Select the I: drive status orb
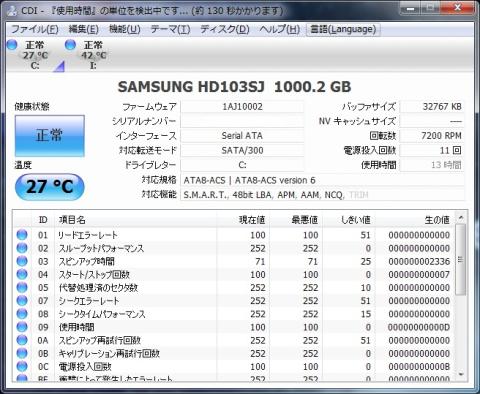Image resolution: width=480 pixels, height=394 pixels. [x=70, y=45]
